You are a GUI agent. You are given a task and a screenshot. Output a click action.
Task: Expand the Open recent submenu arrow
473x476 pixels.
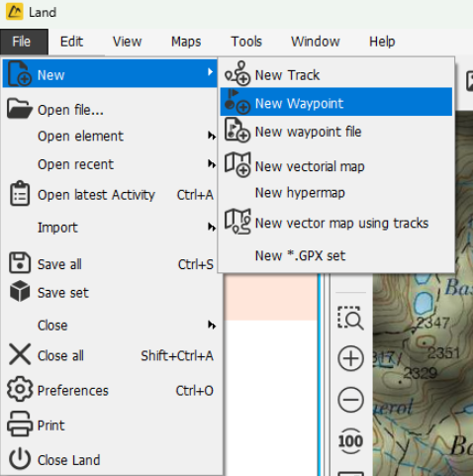pos(212,163)
